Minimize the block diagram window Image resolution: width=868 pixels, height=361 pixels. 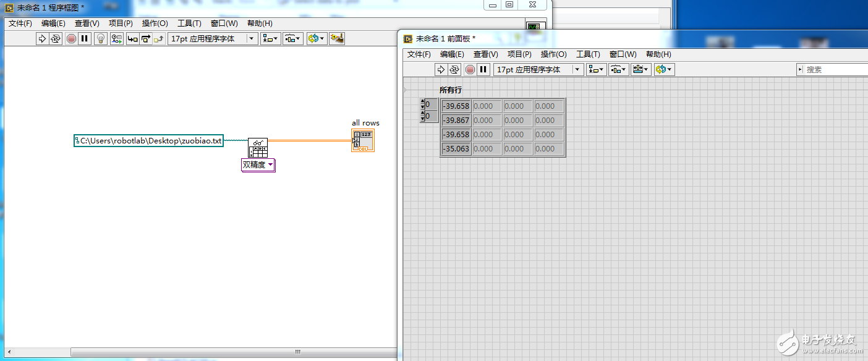click(x=493, y=5)
